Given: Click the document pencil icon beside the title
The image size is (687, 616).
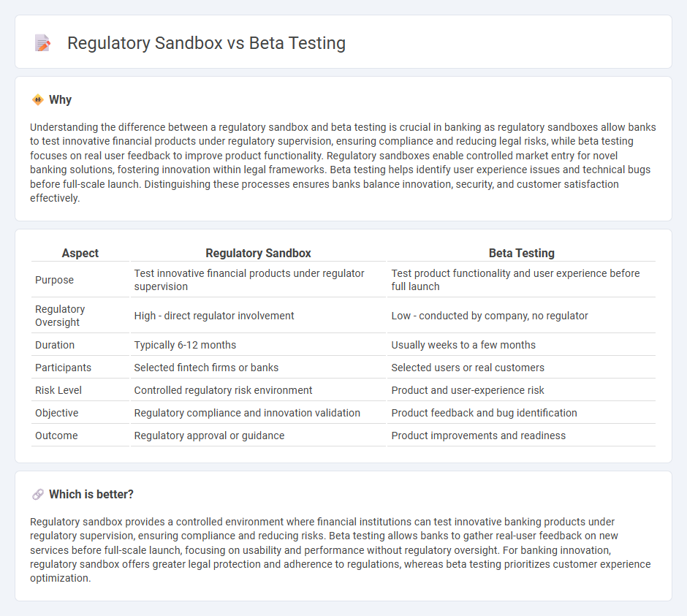Looking at the screenshot, I should point(42,43).
